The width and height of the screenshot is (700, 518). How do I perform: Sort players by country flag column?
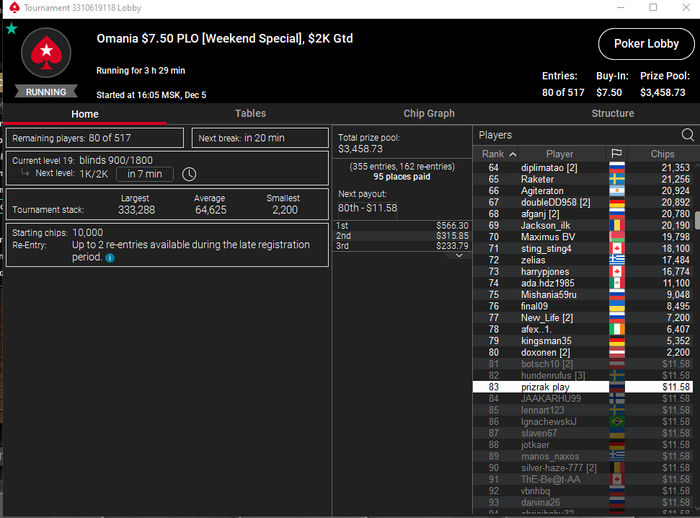point(617,154)
